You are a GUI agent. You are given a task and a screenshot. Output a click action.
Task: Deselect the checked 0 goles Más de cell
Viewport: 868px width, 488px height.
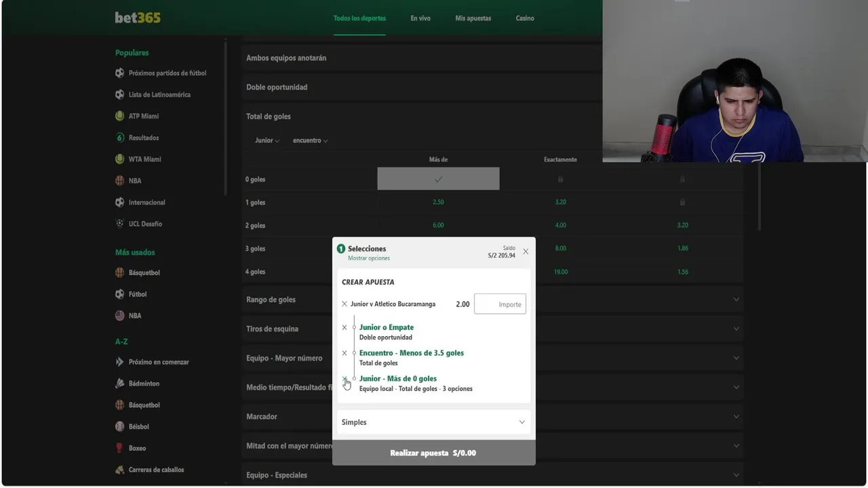(x=438, y=179)
